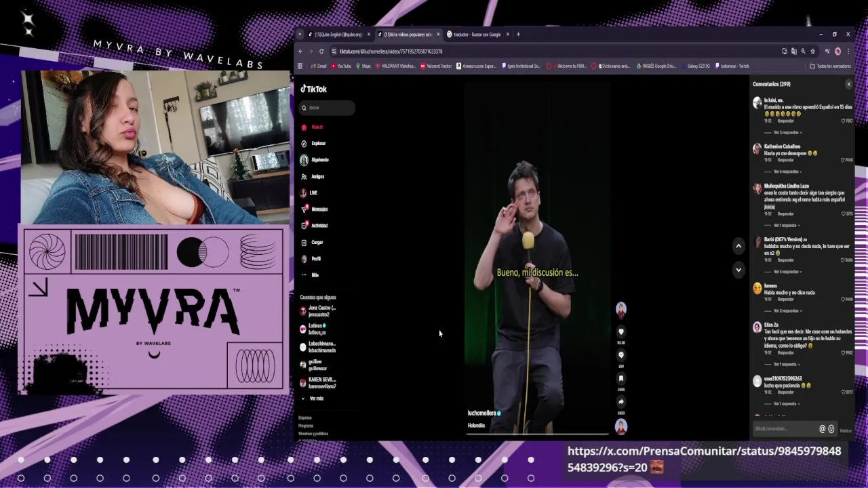Viewport: 868px width, 488px height.
Task: Click Añadir comentario input field
Action: [785, 429]
